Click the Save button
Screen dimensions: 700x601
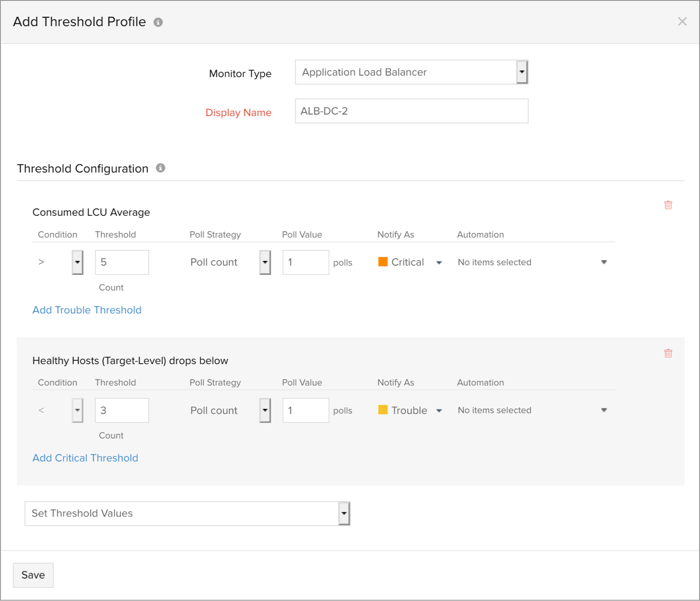[x=33, y=575]
